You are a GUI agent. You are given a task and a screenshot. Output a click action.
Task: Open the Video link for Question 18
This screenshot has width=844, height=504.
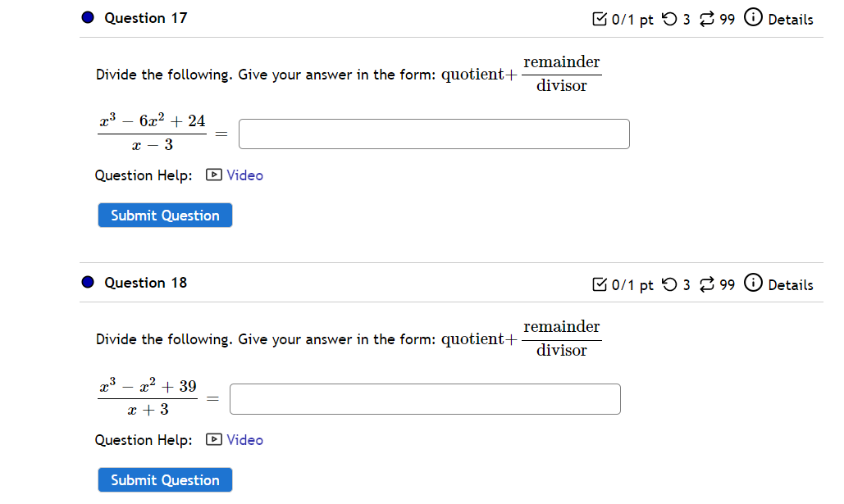click(245, 439)
